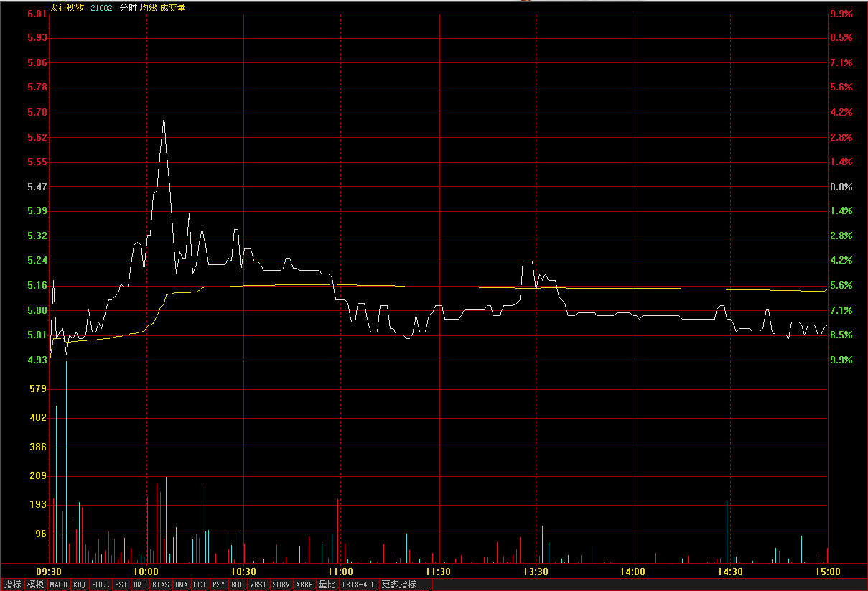Click the red 5.6% percent label
Image resolution: width=868 pixels, height=591 pixels.
(x=841, y=87)
